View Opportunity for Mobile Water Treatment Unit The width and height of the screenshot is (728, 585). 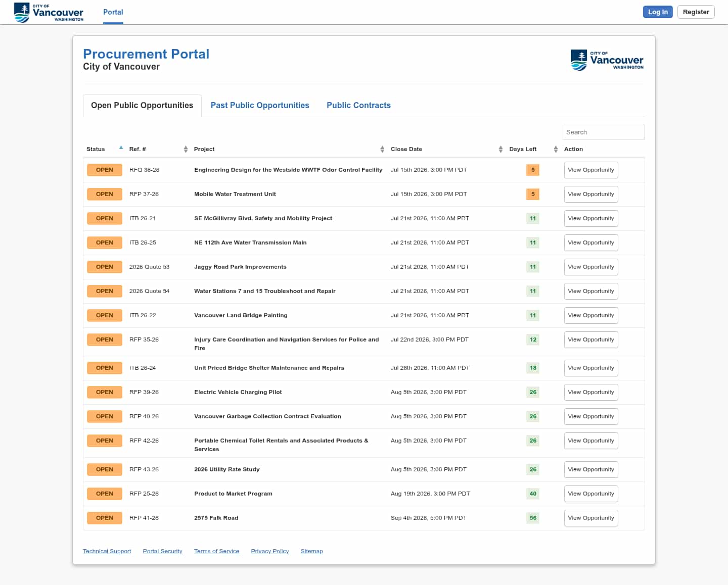(x=591, y=194)
